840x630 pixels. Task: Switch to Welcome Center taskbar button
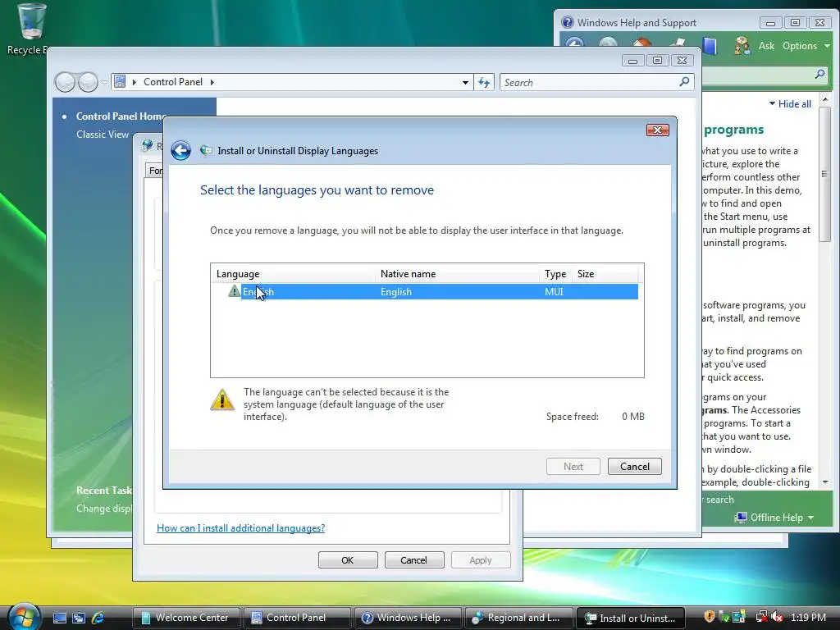[186, 618]
